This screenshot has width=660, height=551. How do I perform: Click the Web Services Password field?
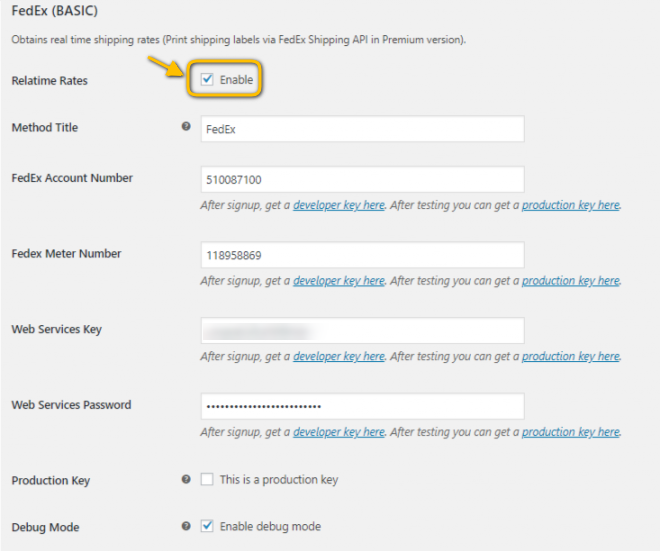pyautogui.click(x=362, y=406)
